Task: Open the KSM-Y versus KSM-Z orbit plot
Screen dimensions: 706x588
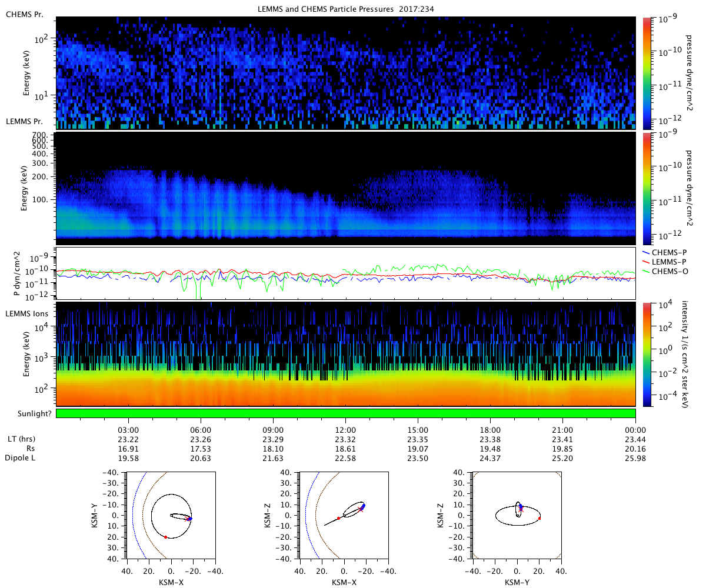Action: coord(517,516)
